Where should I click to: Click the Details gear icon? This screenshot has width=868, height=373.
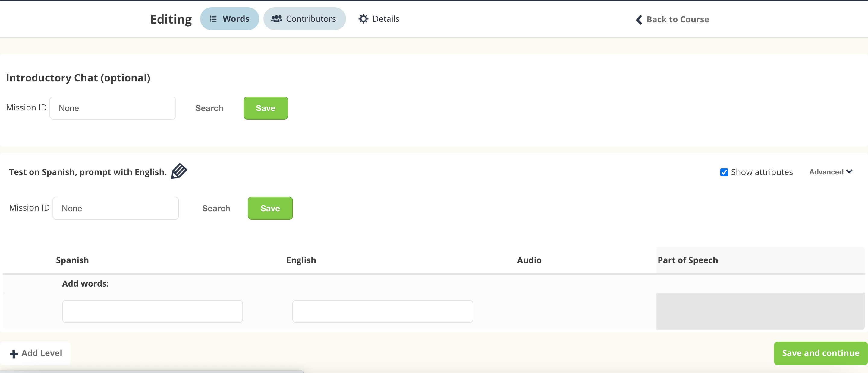[x=363, y=19]
